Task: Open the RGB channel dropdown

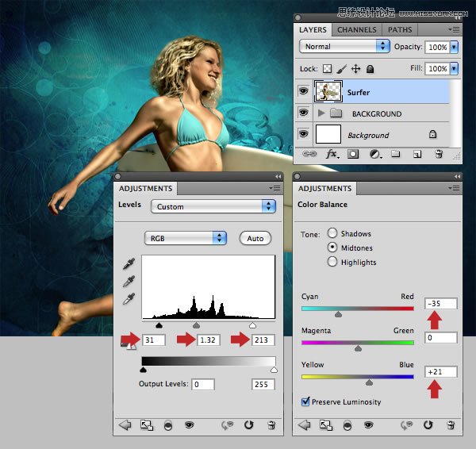Action: click(x=186, y=238)
